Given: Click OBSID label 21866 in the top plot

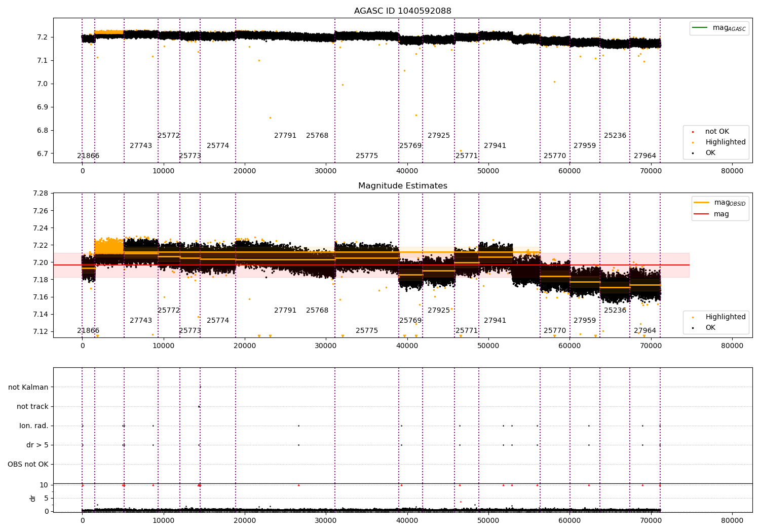Looking at the screenshot, I should pyautogui.click(x=88, y=156).
